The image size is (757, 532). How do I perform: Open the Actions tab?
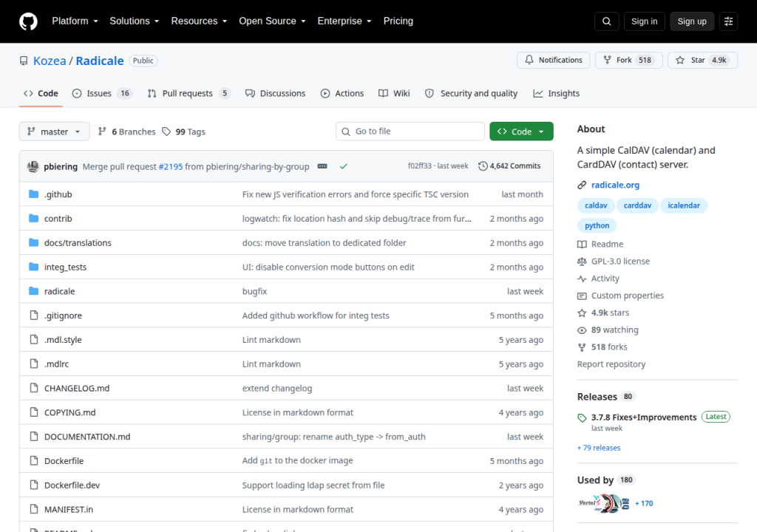click(342, 94)
